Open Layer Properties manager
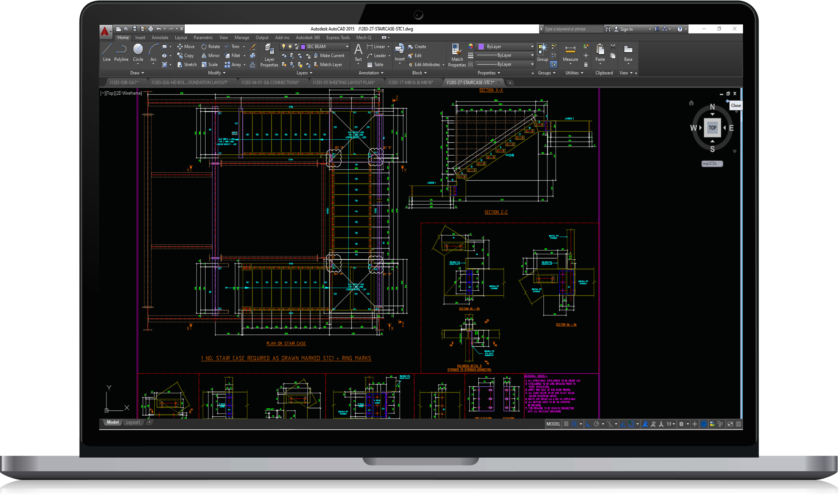Viewport: 838px width, 504px height. coord(269,55)
